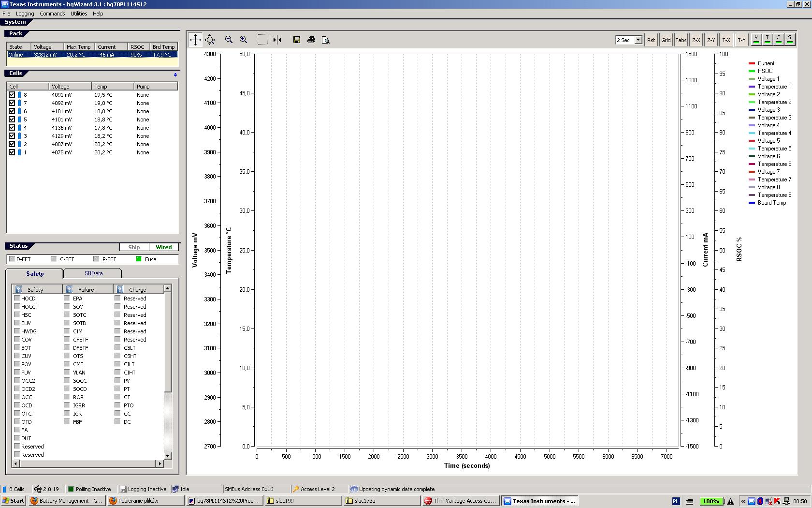Switch to the sluc199 taskbar folder
The width and height of the screenshot is (812, 508).
(303, 501)
